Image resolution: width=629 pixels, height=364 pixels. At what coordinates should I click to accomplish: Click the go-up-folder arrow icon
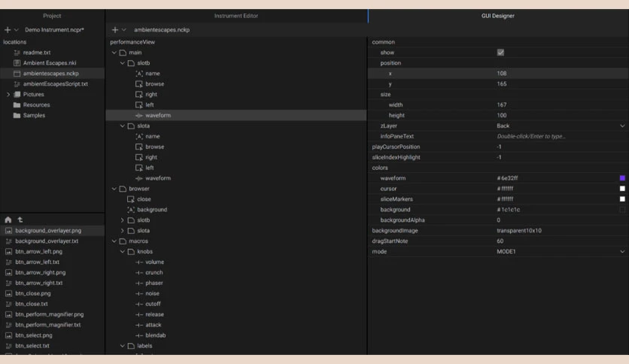click(x=20, y=220)
